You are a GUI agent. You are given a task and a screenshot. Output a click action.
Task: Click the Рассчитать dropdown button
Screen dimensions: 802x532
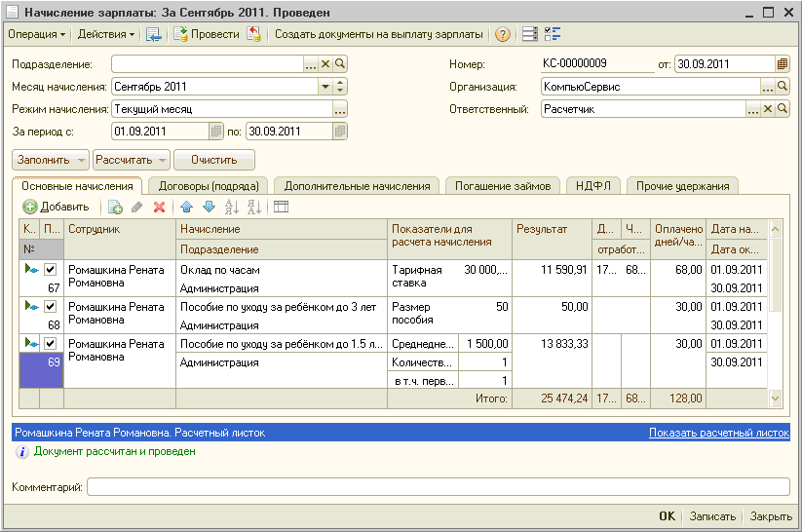coord(132,160)
